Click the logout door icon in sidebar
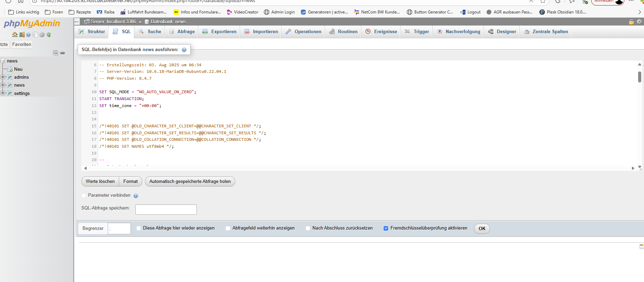This screenshot has width=644, height=282. pos(22,35)
